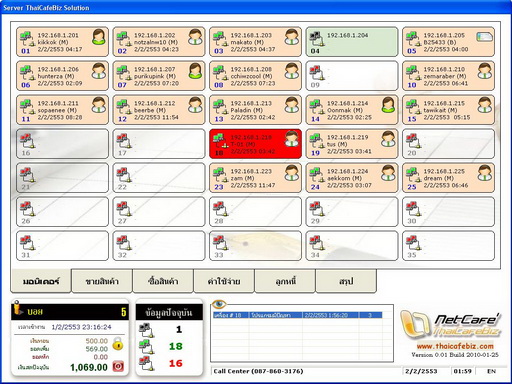
Task: Select empty station card 34
Action: tap(352, 246)
